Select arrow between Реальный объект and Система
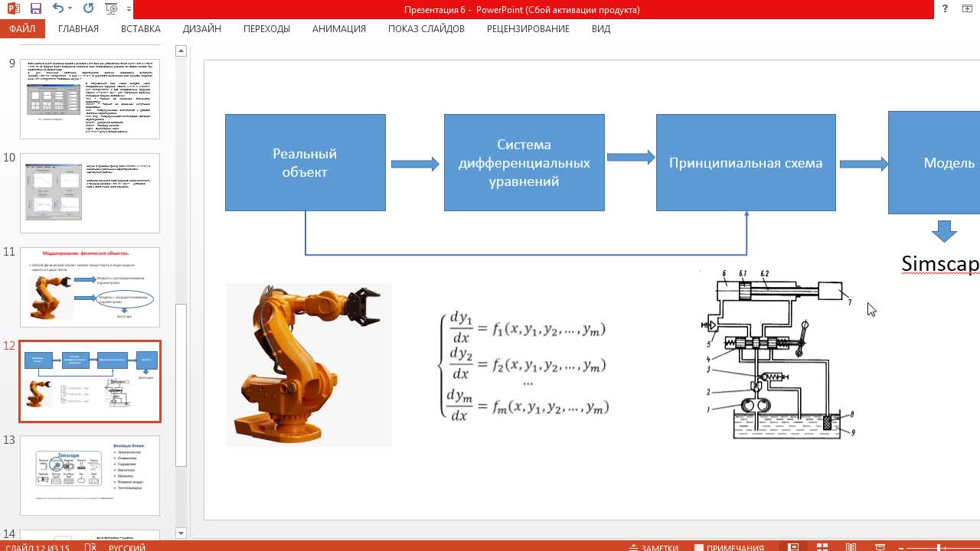 click(x=415, y=164)
